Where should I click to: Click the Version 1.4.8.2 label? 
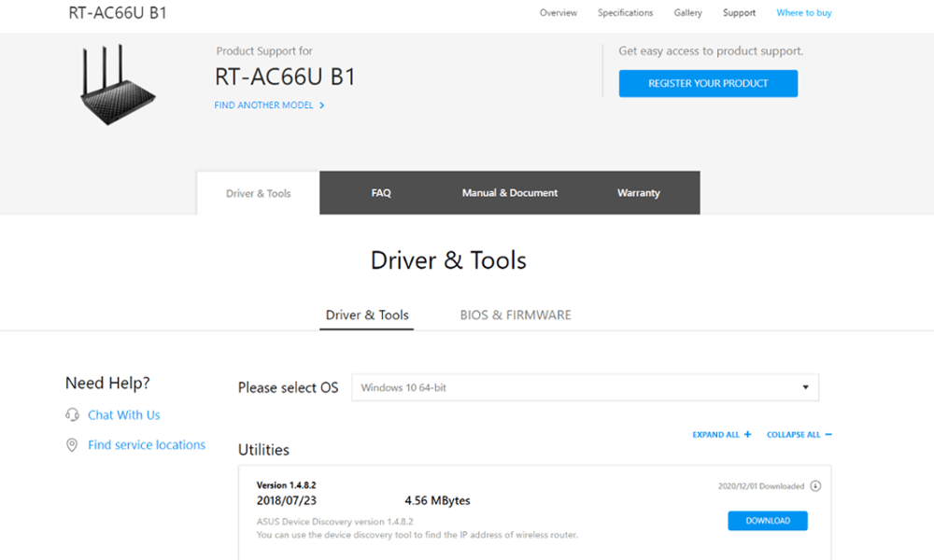[x=287, y=485]
